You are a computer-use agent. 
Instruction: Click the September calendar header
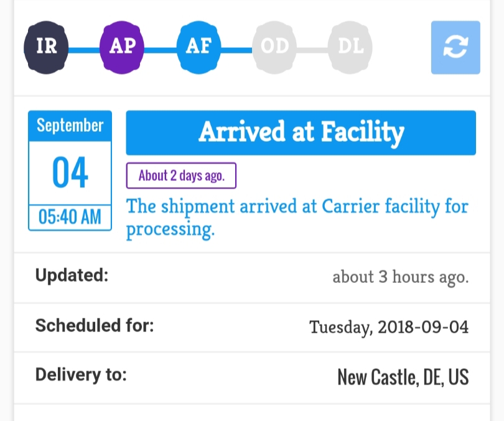[70, 126]
